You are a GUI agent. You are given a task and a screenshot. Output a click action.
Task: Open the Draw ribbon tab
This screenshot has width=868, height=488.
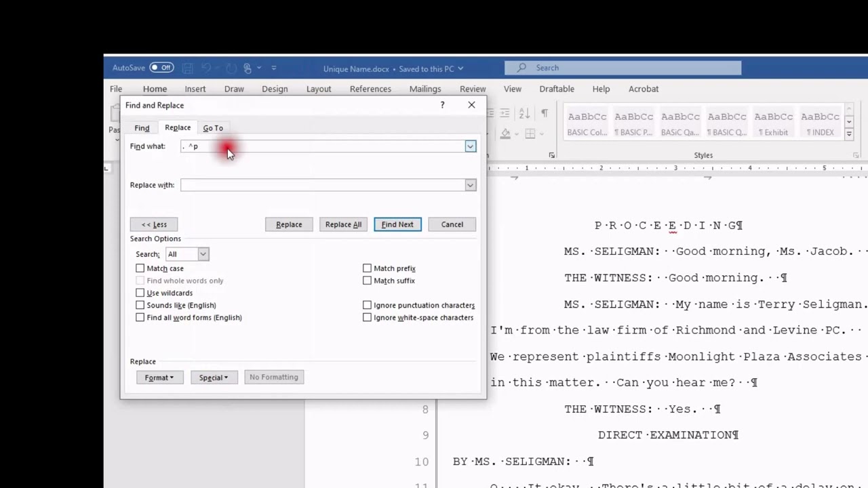pyautogui.click(x=234, y=89)
